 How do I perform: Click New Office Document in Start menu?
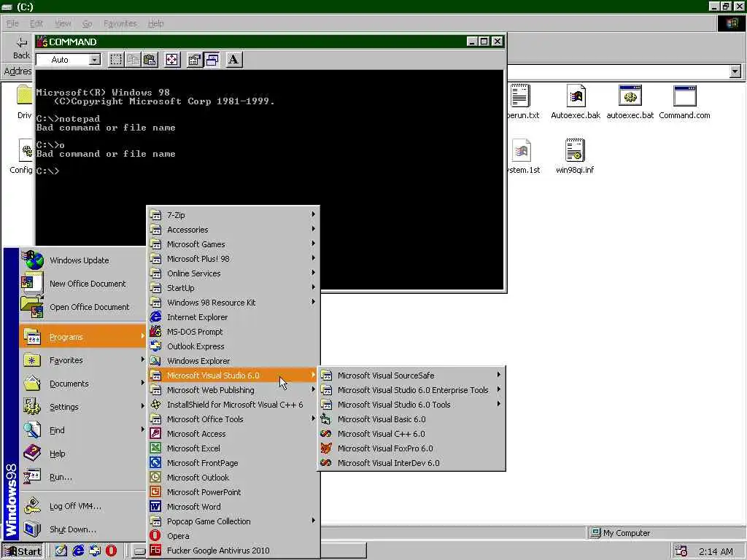(82, 284)
